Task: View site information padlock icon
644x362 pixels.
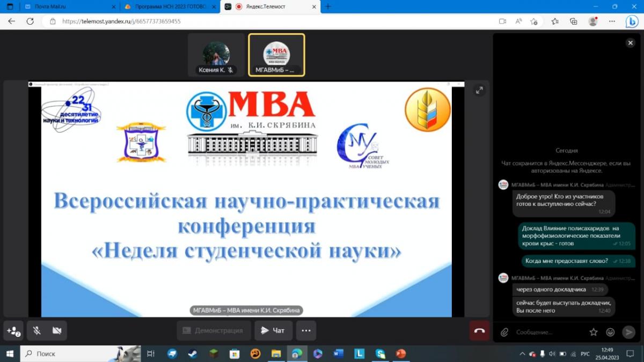Action: (53, 21)
